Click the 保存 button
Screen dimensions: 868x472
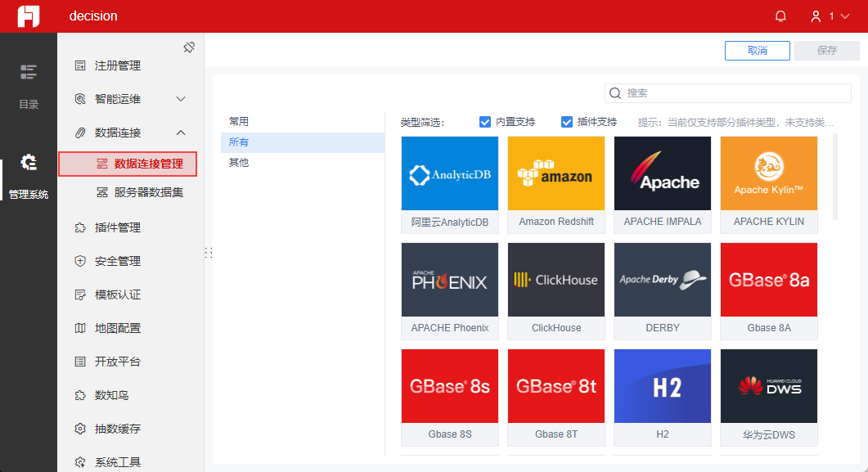[x=827, y=51]
